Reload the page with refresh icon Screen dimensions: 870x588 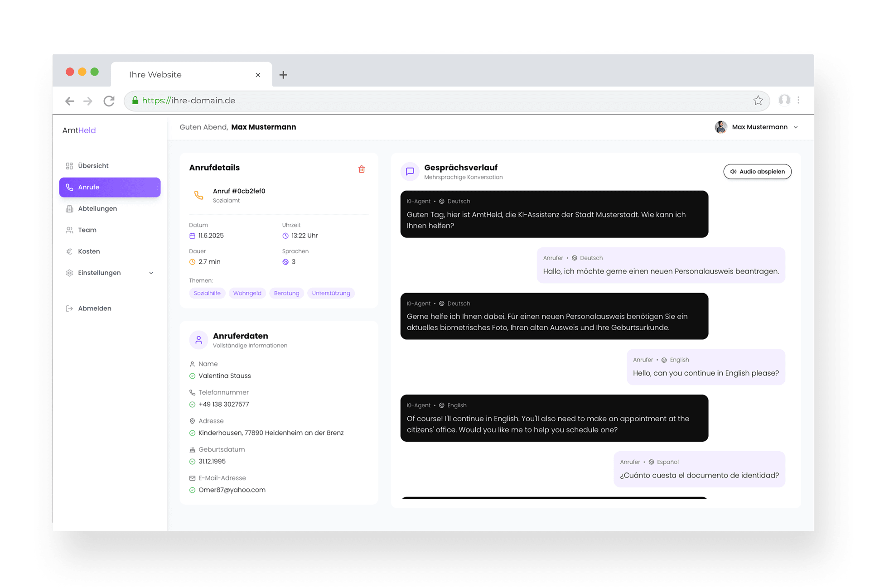click(109, 101)
